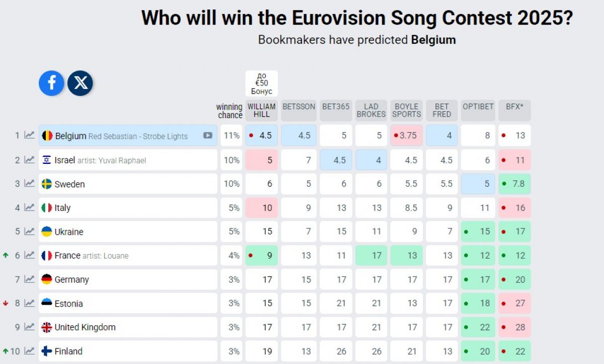The width and height of the screenshot is (604, 364).
Task: Open the Belgium Red Sebastian entry
Action: click(121, 136)
